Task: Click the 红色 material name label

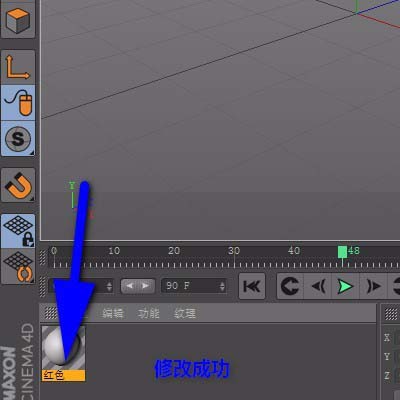Action: coord(63,375)
